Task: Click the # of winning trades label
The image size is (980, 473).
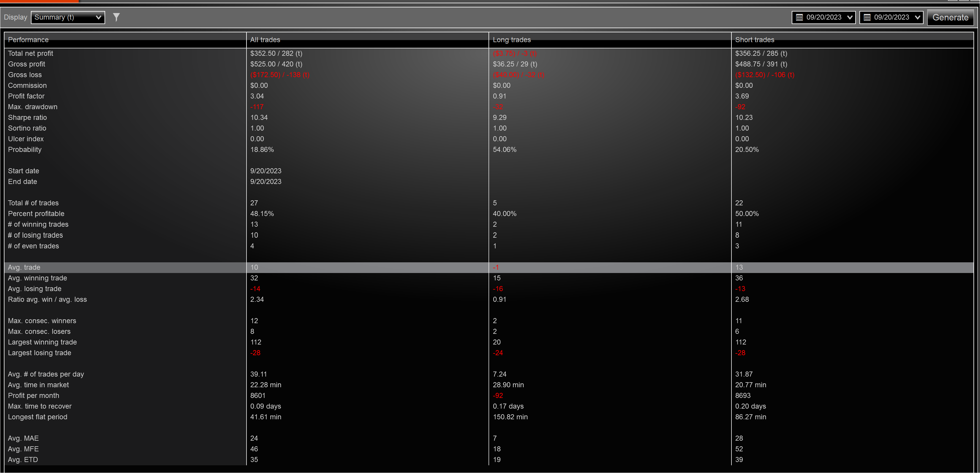Action: [38, 224]
